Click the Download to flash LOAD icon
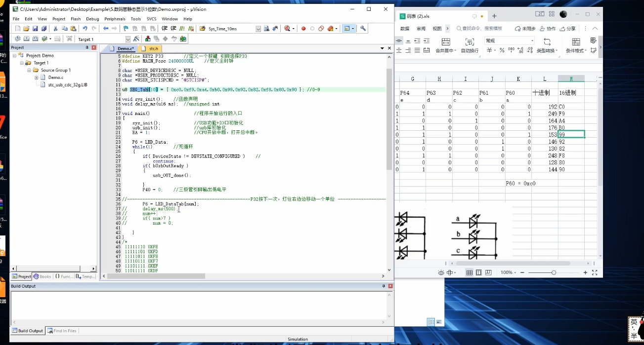The width and height of the screenshot is (644, 345). click(69, 38)
